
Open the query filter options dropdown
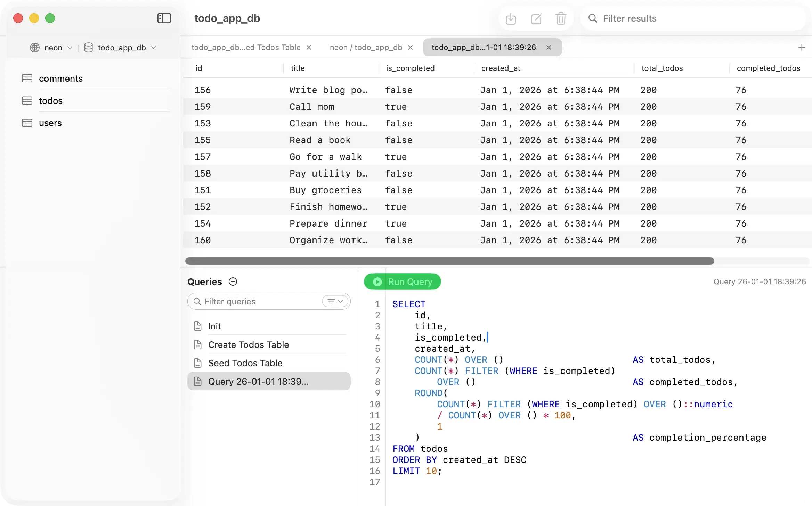coord(335,301)
